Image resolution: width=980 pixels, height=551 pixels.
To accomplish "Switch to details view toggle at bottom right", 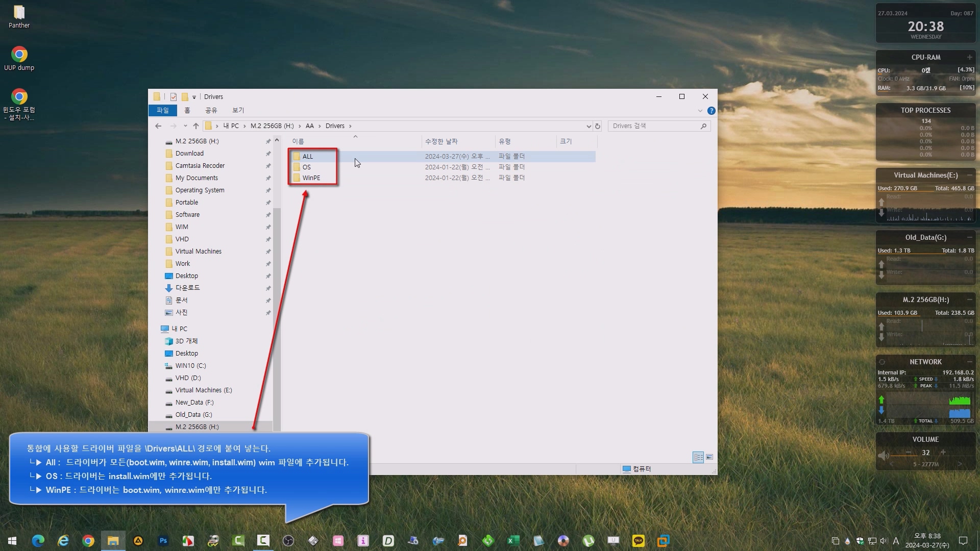I will click(698, 457).
